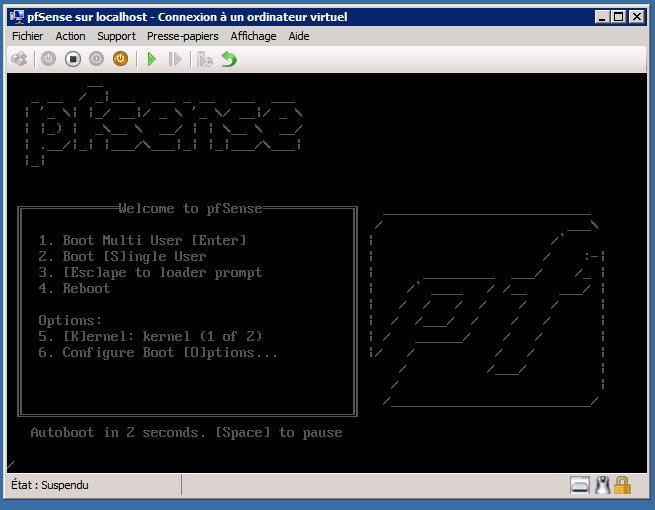Viewport: 655px width, 510px height.
Task: Open the Support menu
Action: coord(116,36)
